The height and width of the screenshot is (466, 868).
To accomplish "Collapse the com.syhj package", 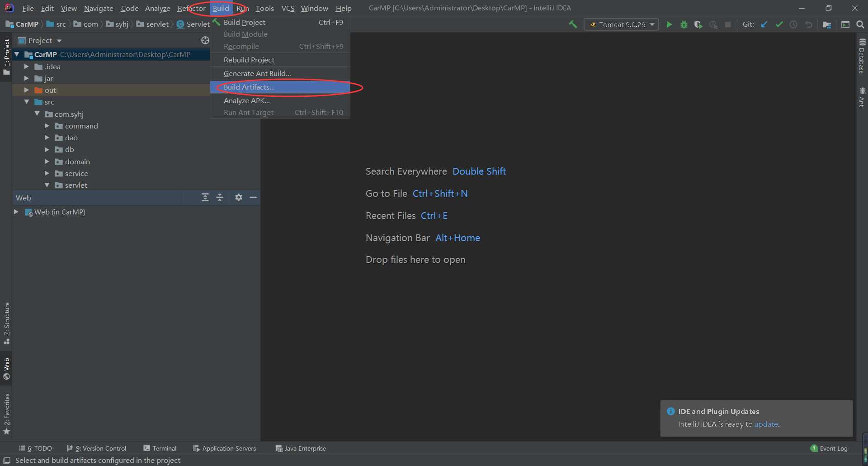I will pos(37,114).
